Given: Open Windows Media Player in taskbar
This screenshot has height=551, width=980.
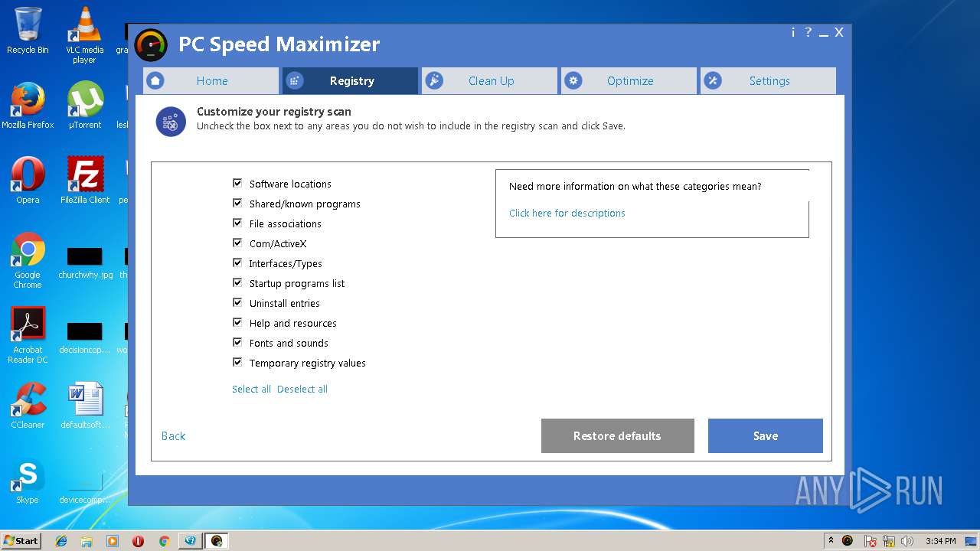Looking at the screenshot, I should 113,541.
